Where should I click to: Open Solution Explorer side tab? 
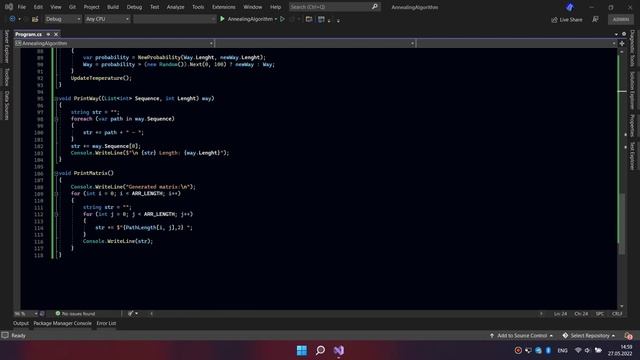632,91
